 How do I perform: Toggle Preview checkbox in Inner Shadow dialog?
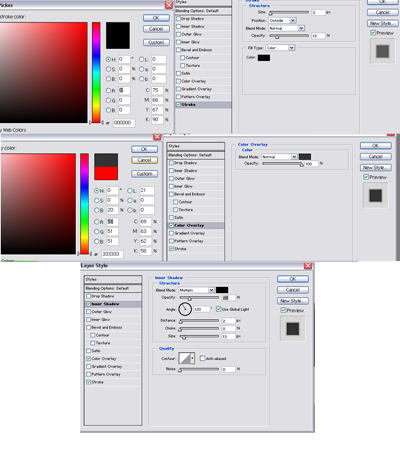[283, 310]
